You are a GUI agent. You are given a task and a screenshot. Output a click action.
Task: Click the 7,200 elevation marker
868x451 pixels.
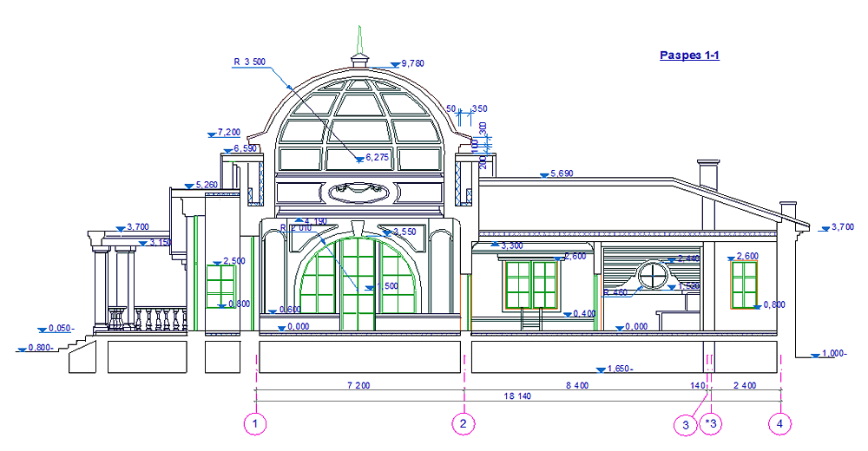[227, 133]
